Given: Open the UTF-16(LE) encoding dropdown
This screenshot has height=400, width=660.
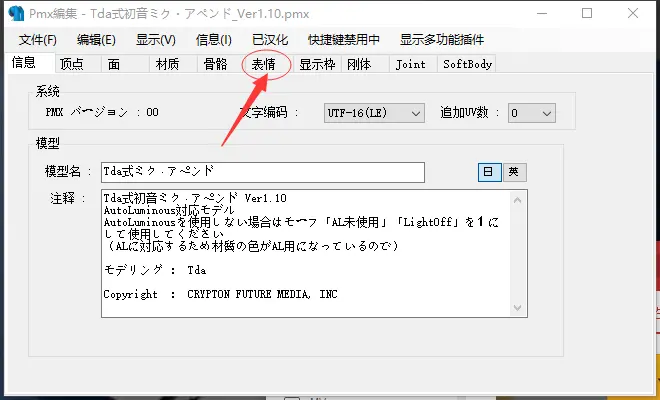Looking at the screenshot, I should (x=374, y=113).
